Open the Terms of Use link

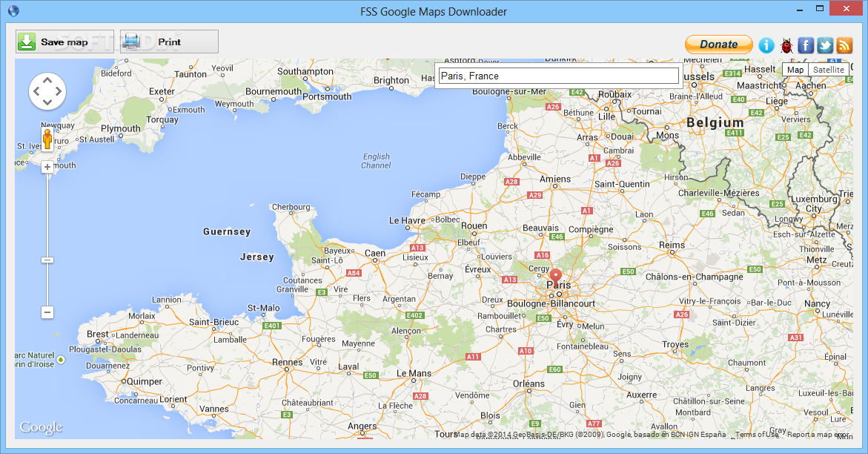click(757, 435)
